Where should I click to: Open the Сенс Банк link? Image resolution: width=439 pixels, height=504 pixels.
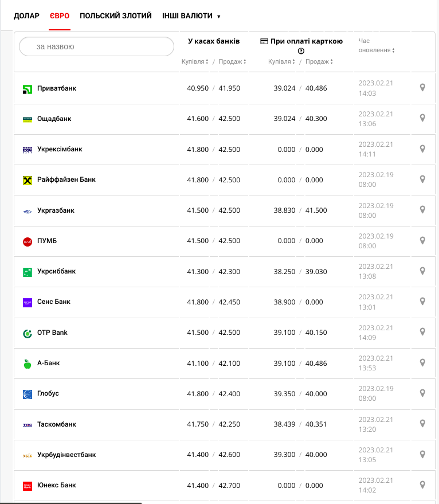[x=54, y=302]
